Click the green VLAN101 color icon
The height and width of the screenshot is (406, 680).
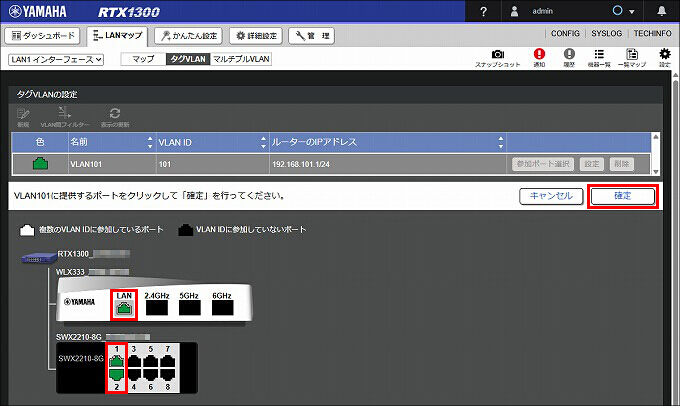40,164
